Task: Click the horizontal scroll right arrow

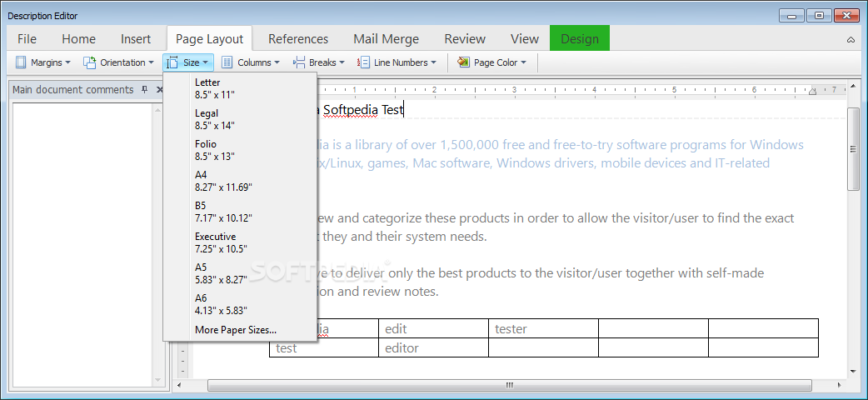Action: [841, 385]
